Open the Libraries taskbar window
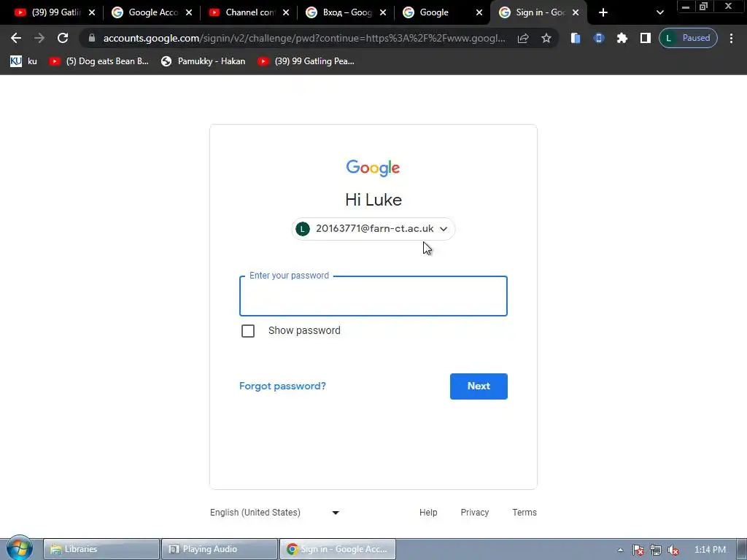Viewport: 747px width, 560px height. point(101,549)
